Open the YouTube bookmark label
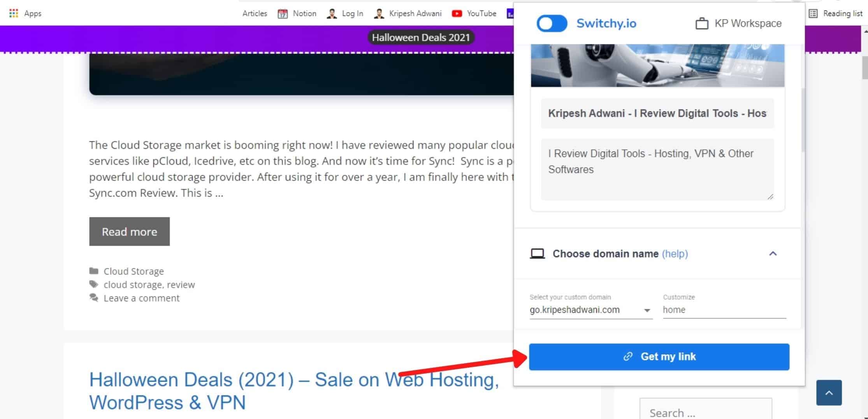 pyautogui.click(x=481, y=14)
